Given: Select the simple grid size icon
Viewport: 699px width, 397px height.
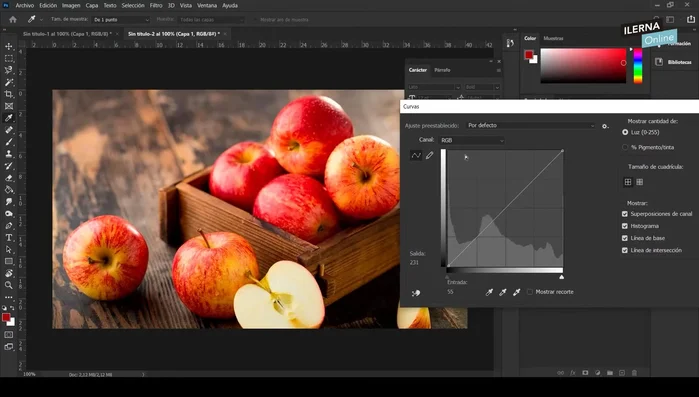Looking at the screenshot, I should tap(628, 182).
